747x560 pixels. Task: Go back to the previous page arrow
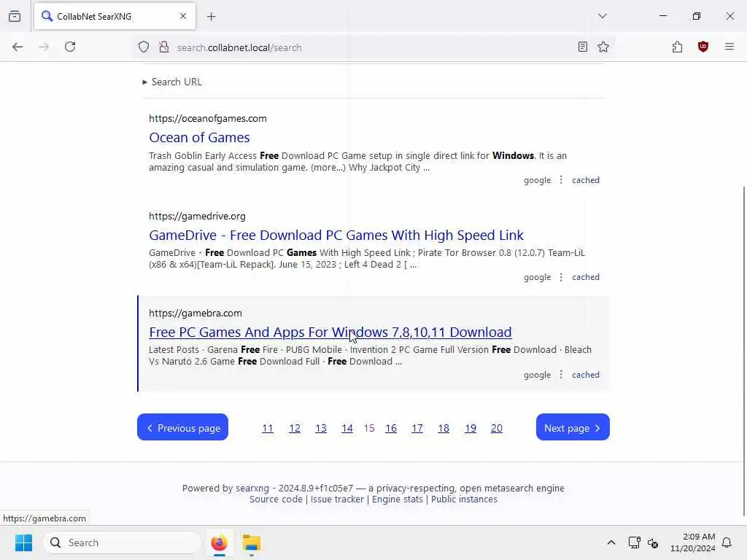click(18, 47)
